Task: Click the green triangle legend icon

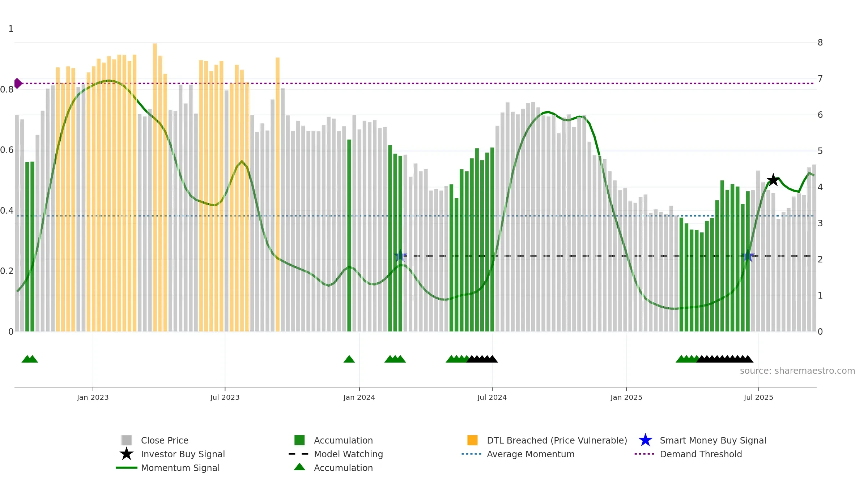Action: [299, 467]
